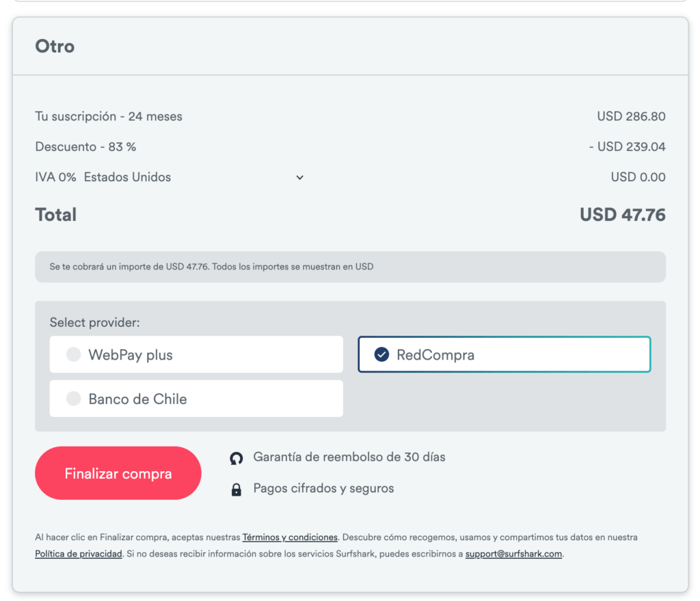Open the Política de privacidad link
The image size is (700, 601).
79,554
